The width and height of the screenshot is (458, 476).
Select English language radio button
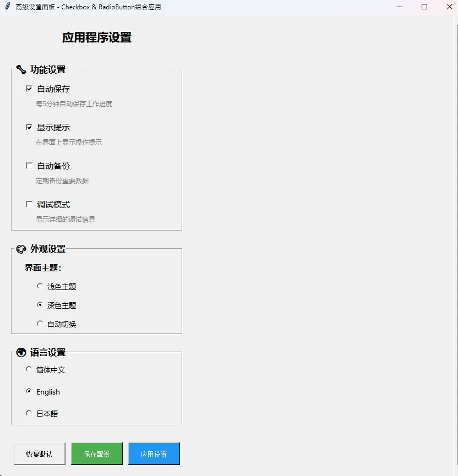(x=29, y=391)
